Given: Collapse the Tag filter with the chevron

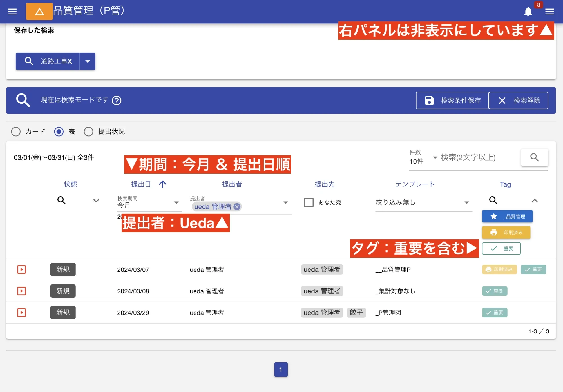Looking at the screenshot, I should 535,201.
